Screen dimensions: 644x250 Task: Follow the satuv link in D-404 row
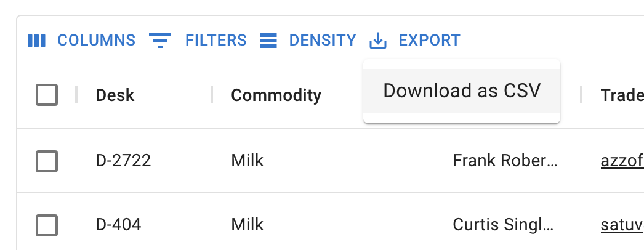622,225
